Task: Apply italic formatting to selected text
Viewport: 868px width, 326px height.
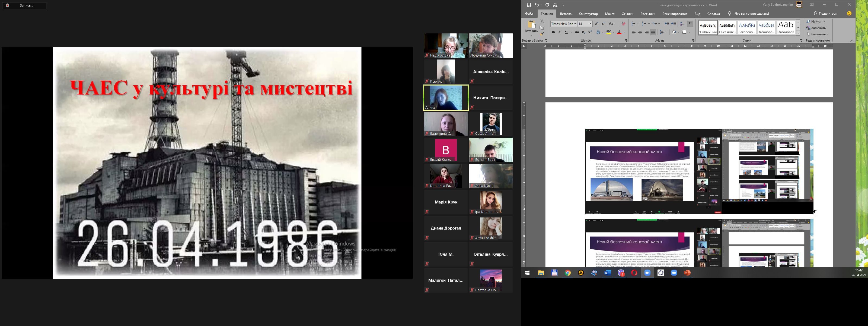Action: [x=560, y=32]
